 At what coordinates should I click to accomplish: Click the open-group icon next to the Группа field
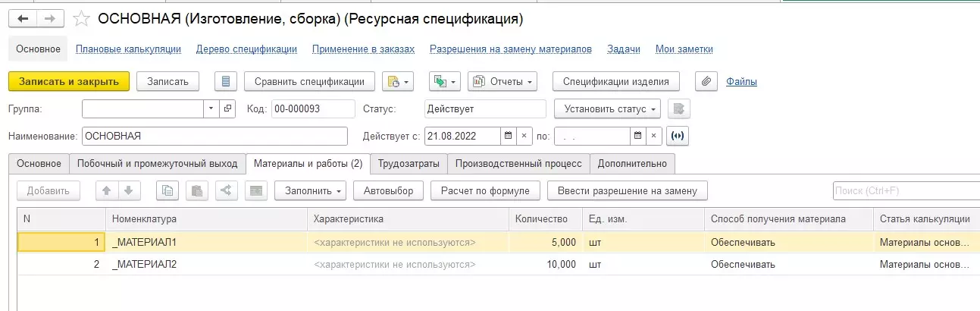[228, 108]
